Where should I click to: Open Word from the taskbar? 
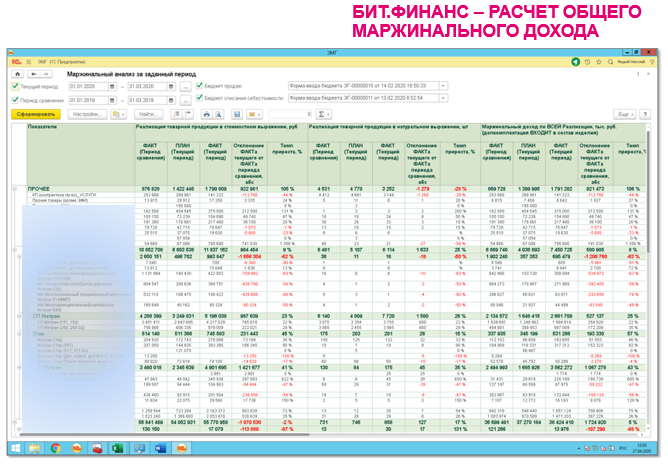point(160,448)
